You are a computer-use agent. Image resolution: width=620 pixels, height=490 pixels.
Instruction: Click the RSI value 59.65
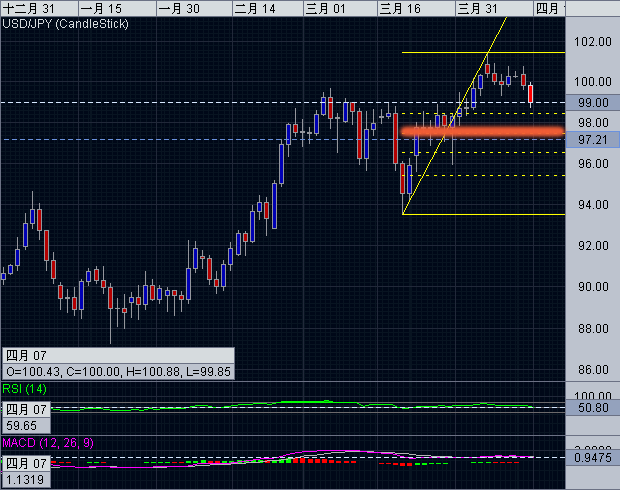(x=26, y=426)
